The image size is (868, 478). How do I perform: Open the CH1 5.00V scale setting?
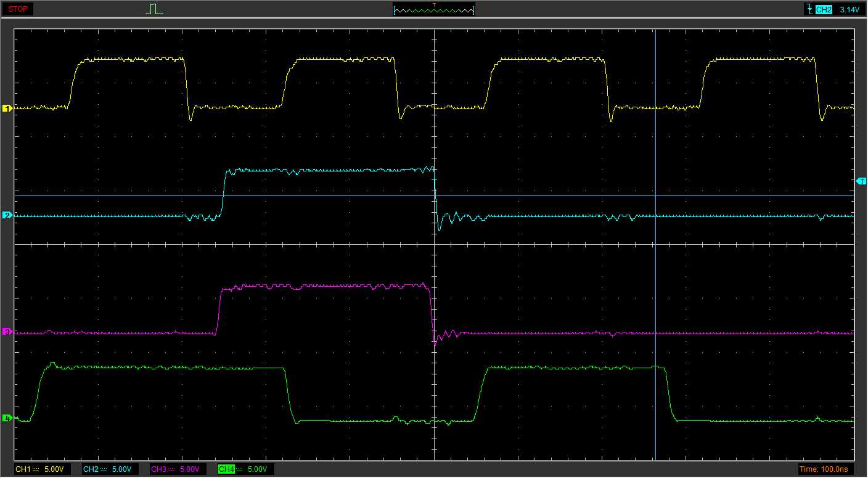53,469
